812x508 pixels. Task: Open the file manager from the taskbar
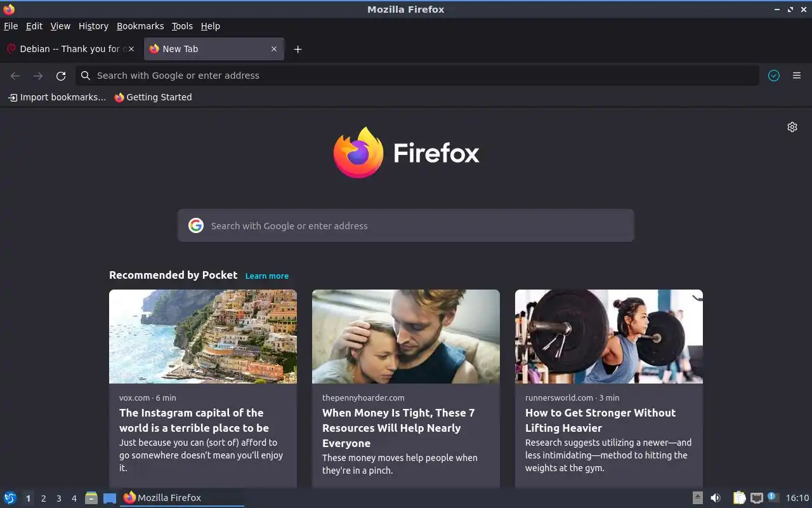91,498
